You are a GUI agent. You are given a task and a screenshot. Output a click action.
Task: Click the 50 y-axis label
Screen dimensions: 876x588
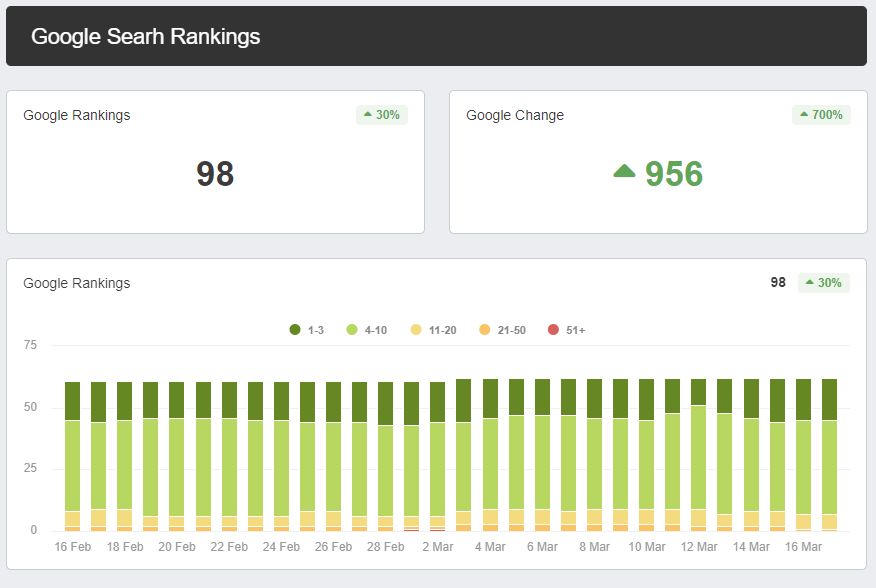point(30,407)
